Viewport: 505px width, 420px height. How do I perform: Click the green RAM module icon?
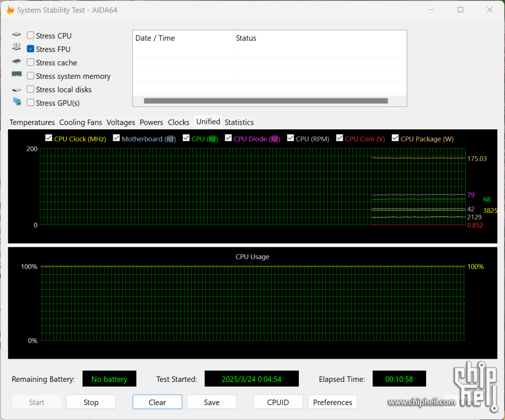[16, 74]
